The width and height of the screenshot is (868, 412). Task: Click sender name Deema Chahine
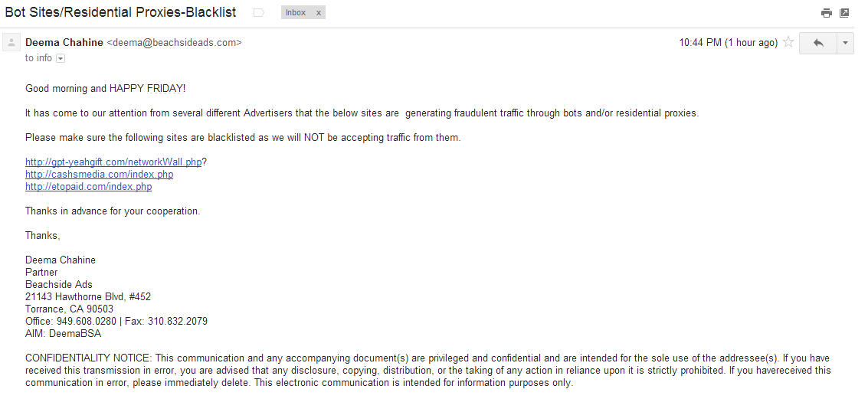(x=64, y=43)
